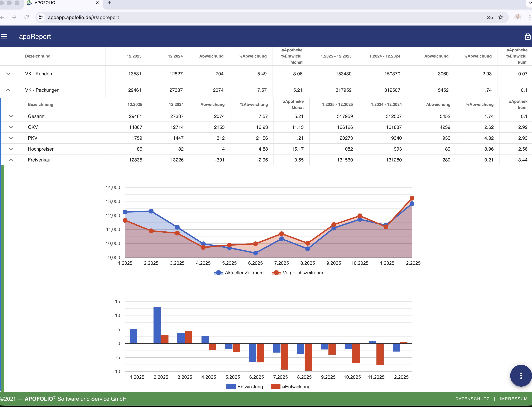Open site information icon in address bar

coord(41,18)
